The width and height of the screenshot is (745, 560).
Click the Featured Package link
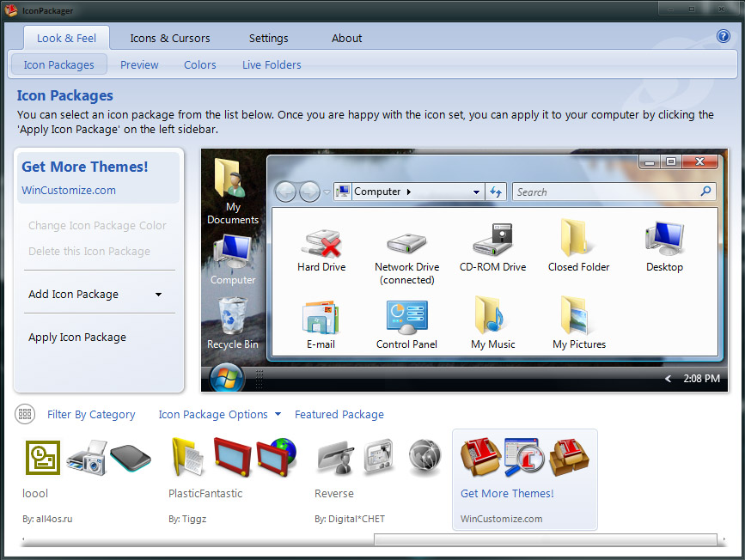[339, 414]
